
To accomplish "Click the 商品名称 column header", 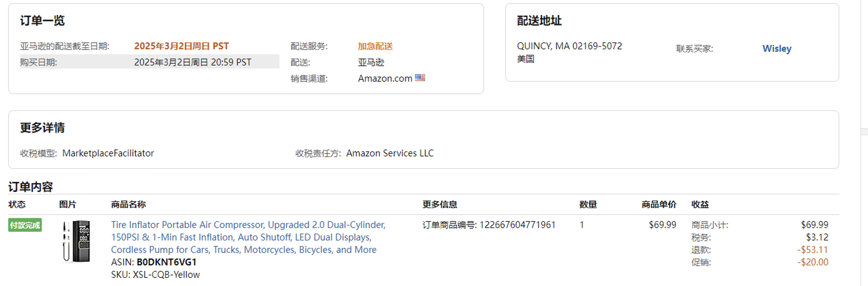I will point(128,204).
